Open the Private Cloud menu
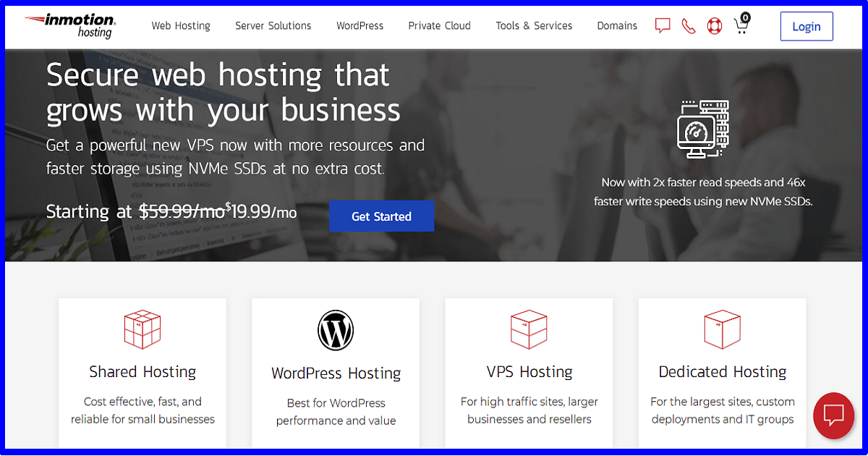 point(439,26)
